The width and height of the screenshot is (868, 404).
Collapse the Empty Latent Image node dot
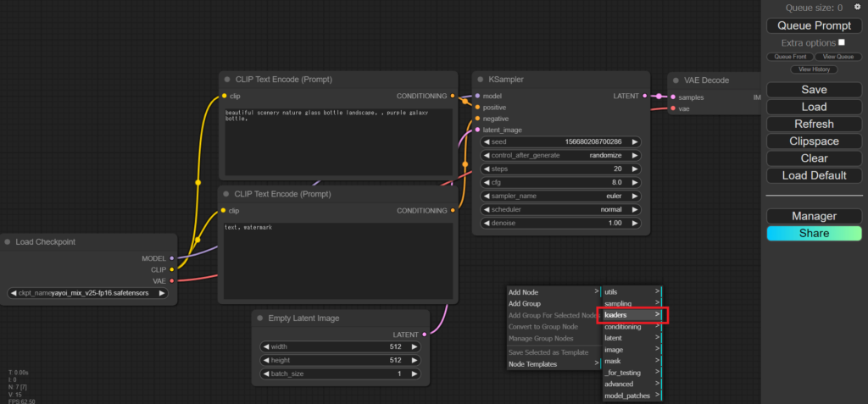(259, 318)
